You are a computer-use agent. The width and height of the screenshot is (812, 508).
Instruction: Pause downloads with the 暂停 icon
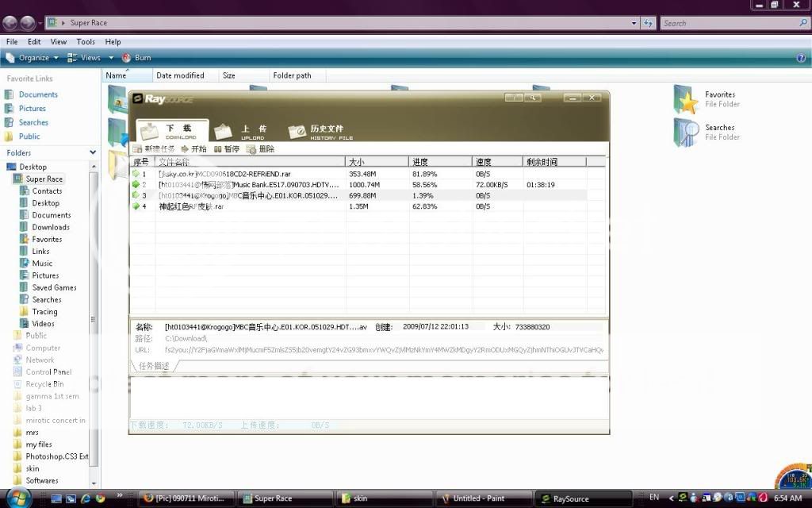[x=217, y=149]
